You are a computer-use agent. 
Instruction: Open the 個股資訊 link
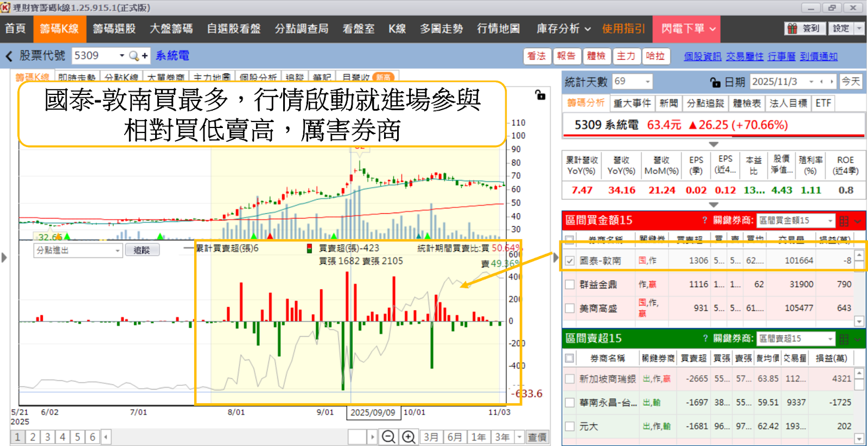click(702, 56)
